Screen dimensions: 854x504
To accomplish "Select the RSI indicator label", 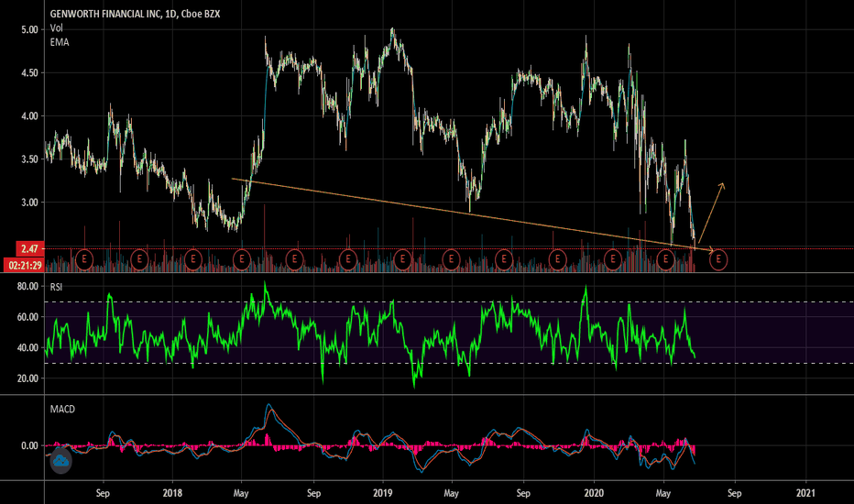I will point(56,287).
